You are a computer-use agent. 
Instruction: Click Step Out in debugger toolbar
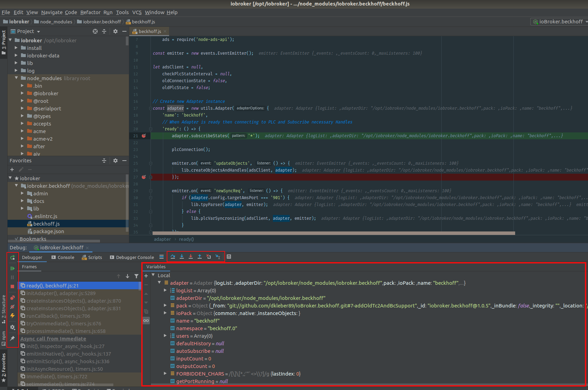(200, 257)
